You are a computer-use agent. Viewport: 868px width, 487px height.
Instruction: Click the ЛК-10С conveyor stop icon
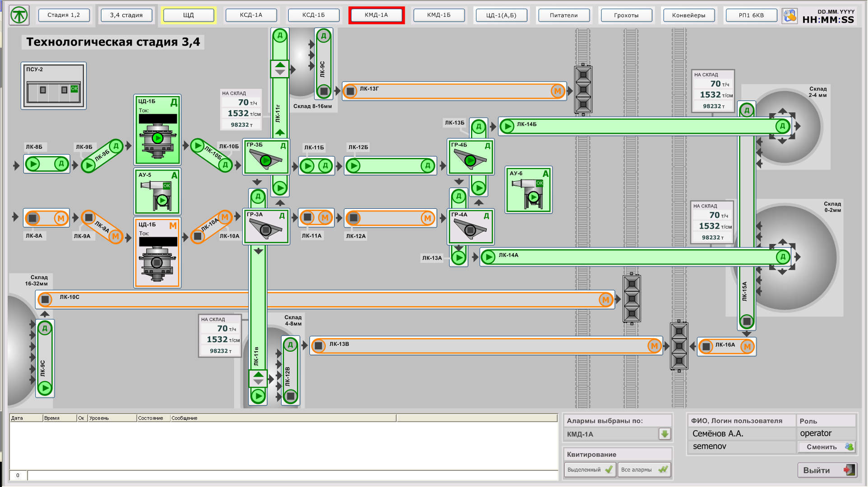coord(45,299)
